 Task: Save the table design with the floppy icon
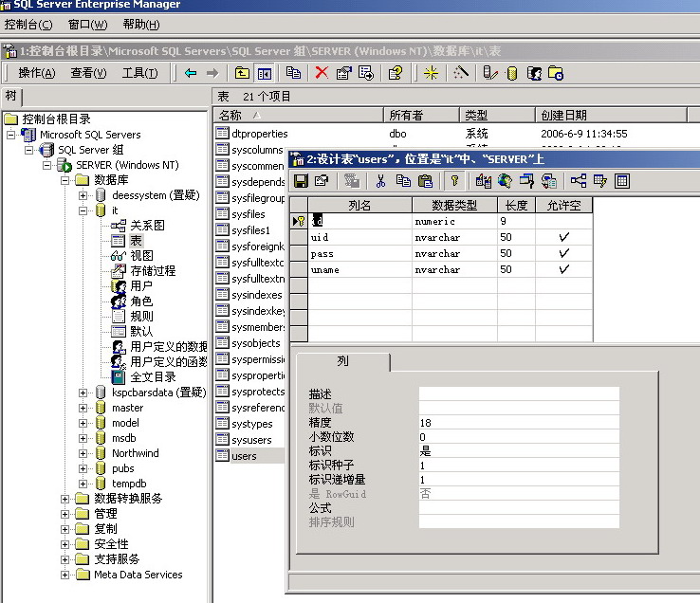point(301,181)
